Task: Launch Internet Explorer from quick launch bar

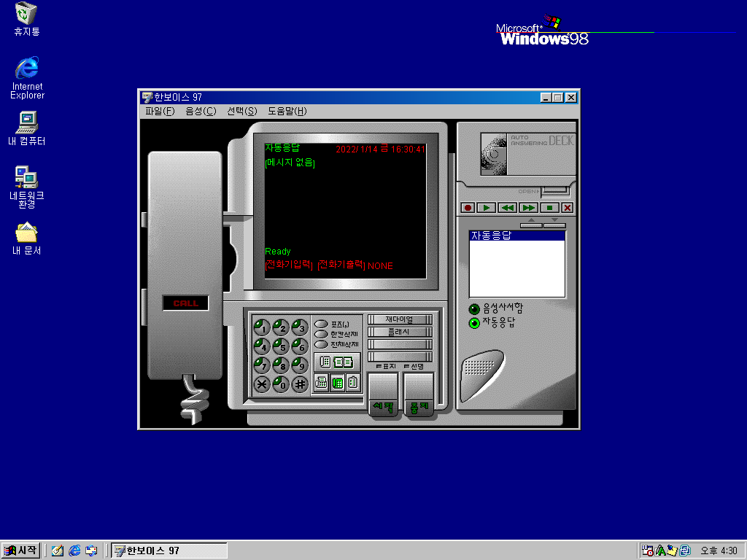Action: click(x=74, y=551)
